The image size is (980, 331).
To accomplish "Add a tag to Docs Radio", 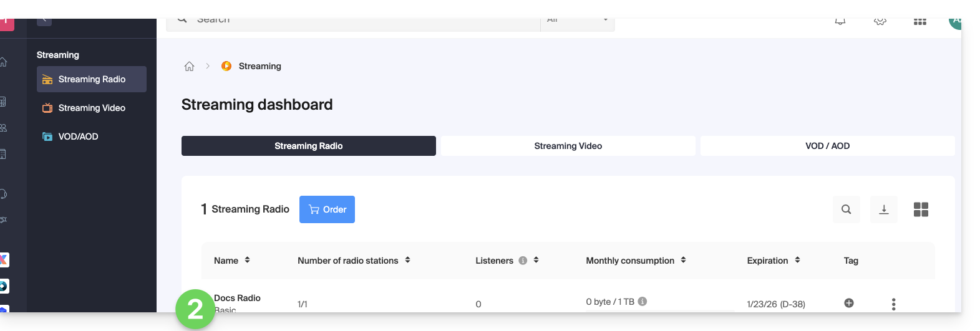I will pos(848,303).
